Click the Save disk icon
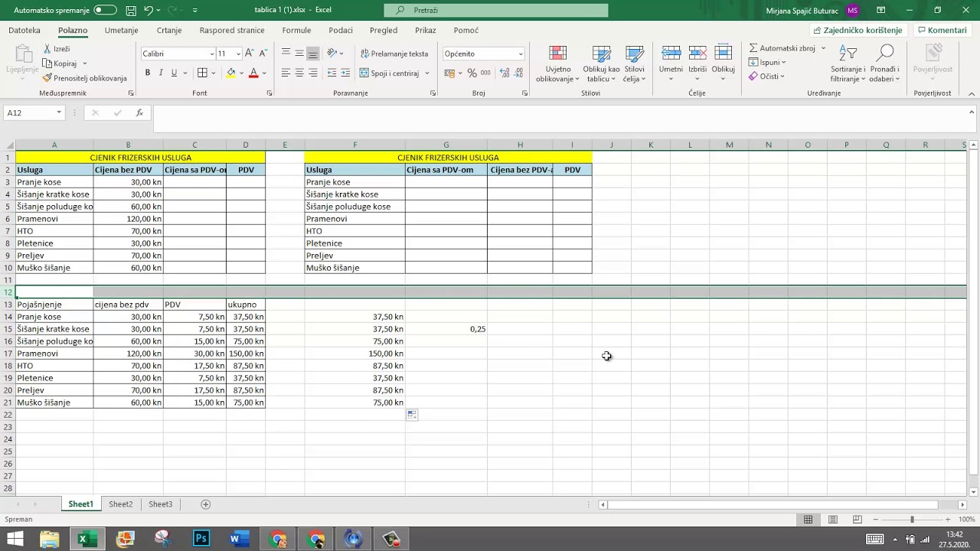This screenshot has height=551, width=980. pyautogui.click(x=131, y=11)
